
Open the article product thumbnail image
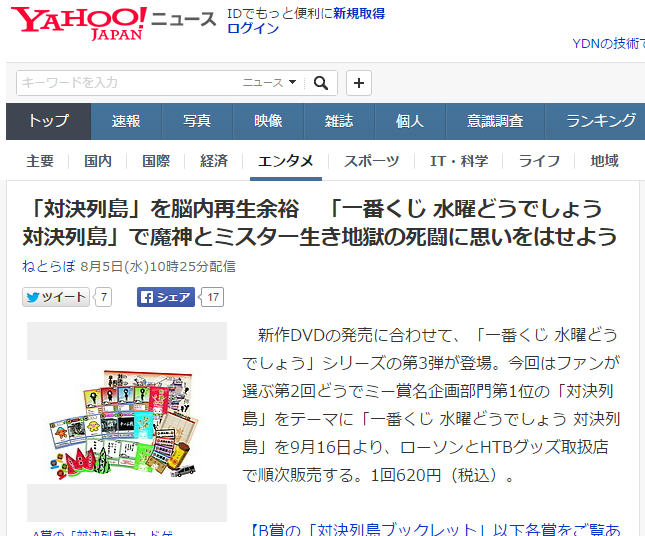pos(127,422)
